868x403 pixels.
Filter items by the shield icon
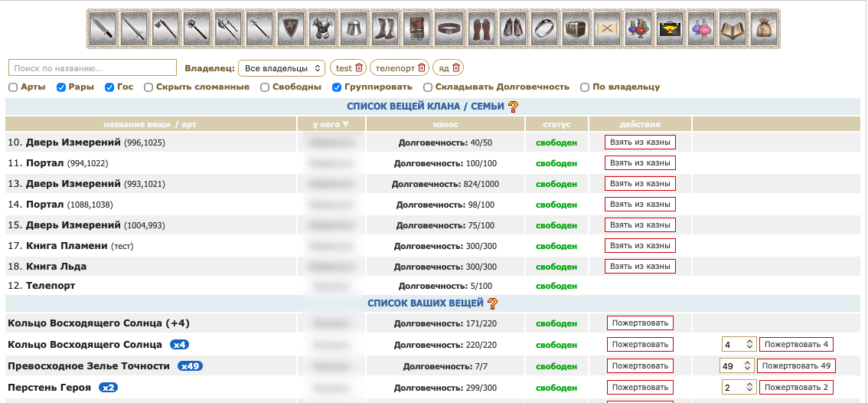pos(292,29)
